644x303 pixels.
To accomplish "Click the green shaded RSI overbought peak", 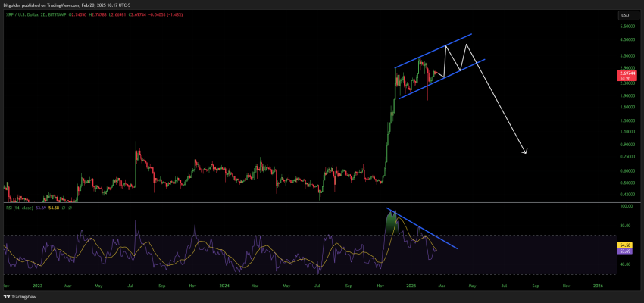I will pos(391,221).
